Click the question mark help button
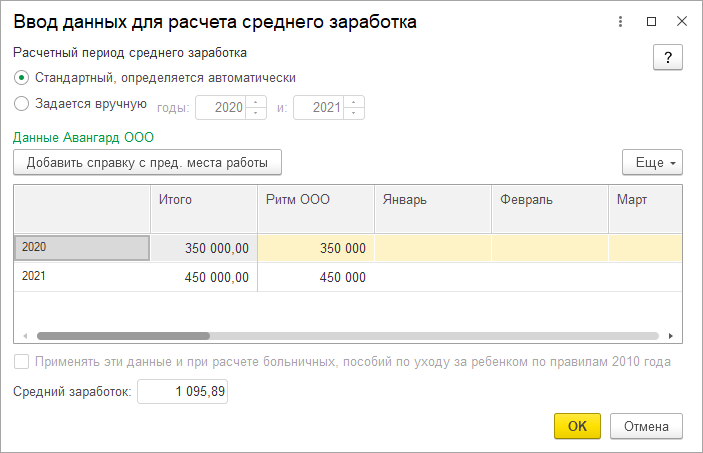 [667, 57]
